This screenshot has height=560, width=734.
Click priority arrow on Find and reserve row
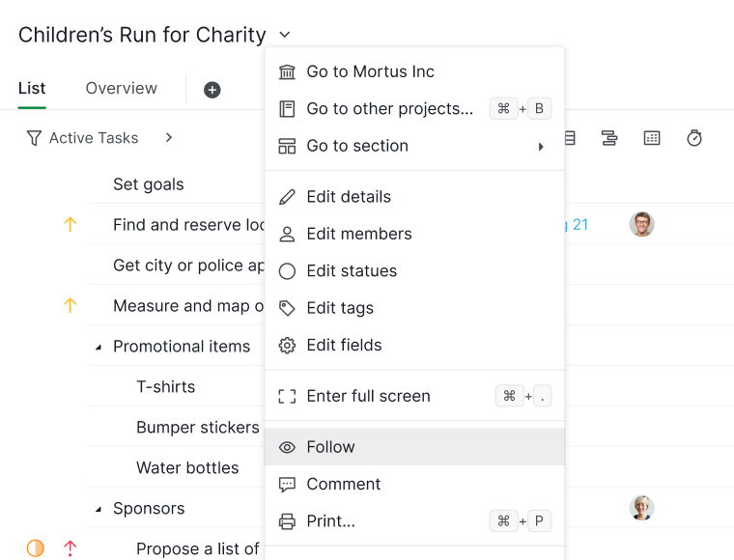pos(70,225)
